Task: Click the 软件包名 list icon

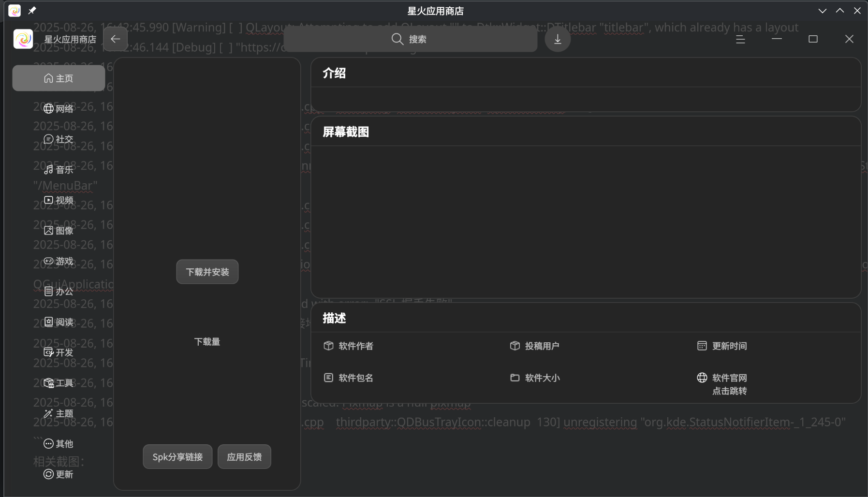Action: click(329, 378)
